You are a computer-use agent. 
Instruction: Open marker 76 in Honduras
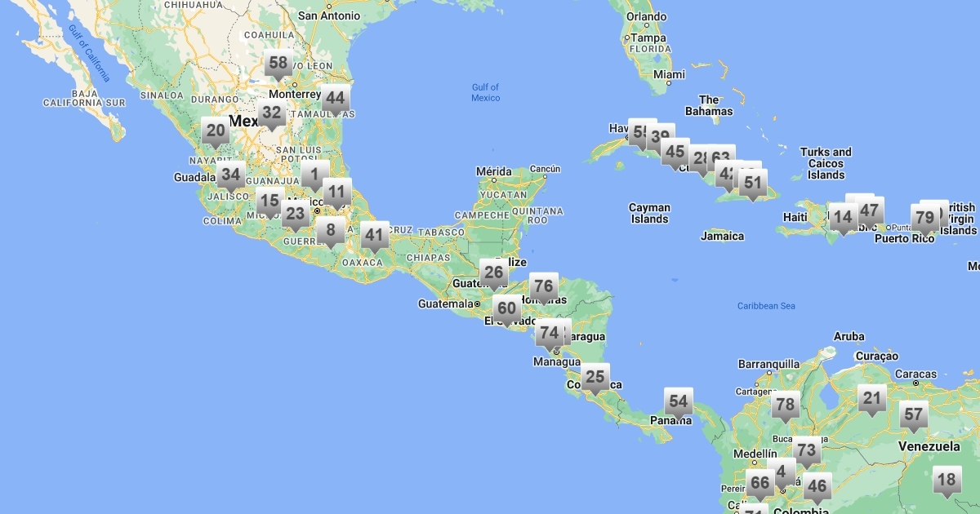[x=544, y=287]
